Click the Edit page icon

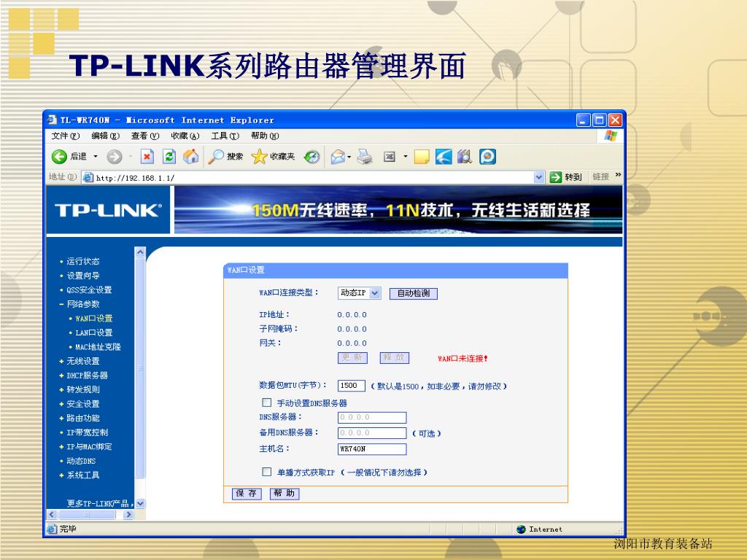[x=390, y=156]
